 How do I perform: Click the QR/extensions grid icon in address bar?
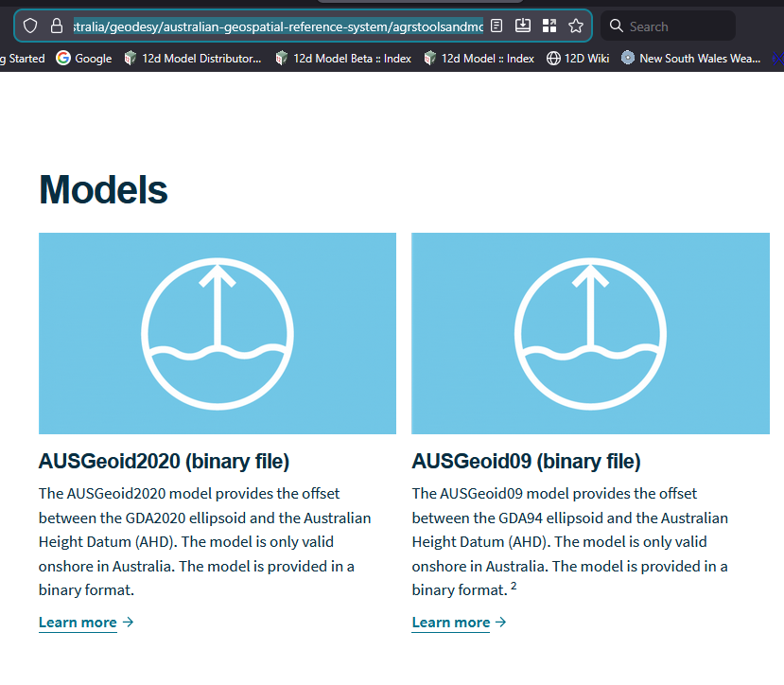(x=549, y=26)
